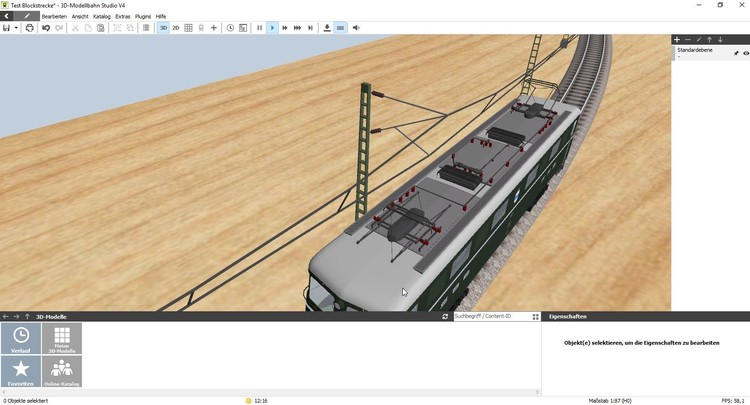Click the pencil edit mode button
The image size is (750, 405).
(27, 16)
